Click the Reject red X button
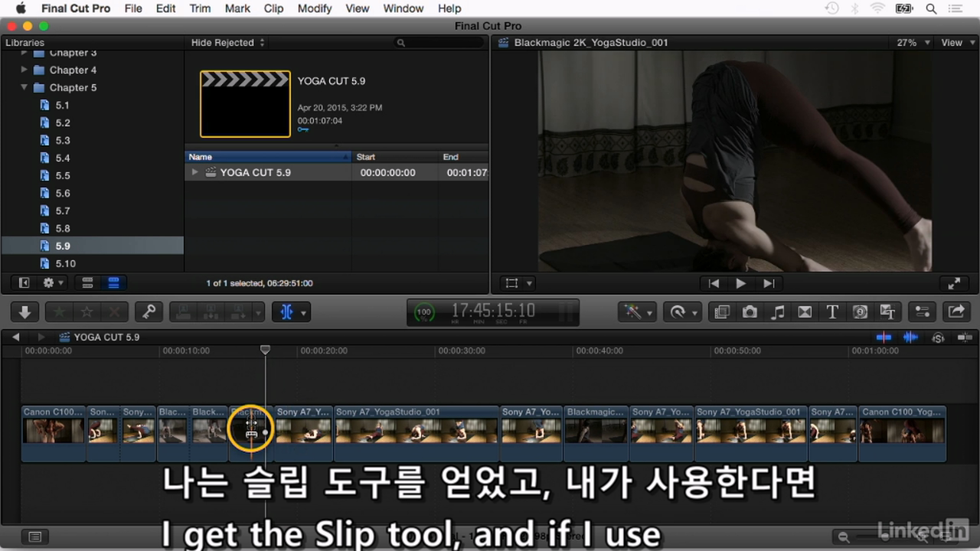The height and width of the screenshot is (551, 980). [x=115, y=312]
